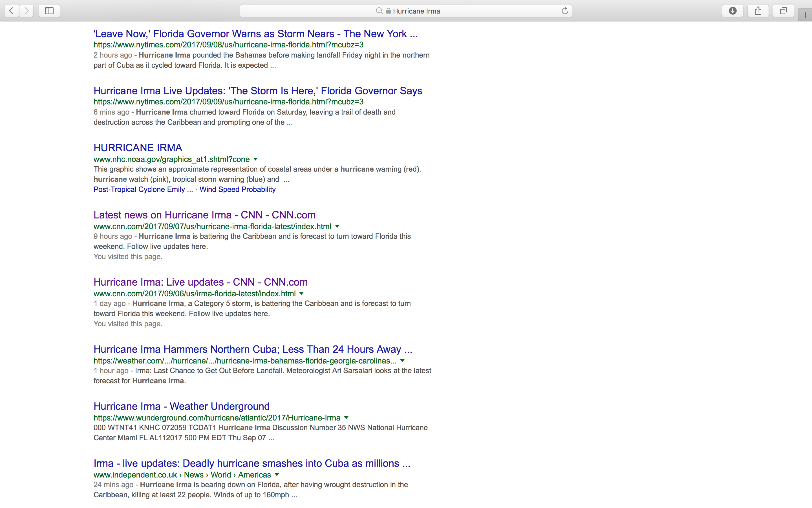Click the nytimes.com 2017/09/08 URL text
This screenshot has height=508, width=812.
(x=228, y=45)
